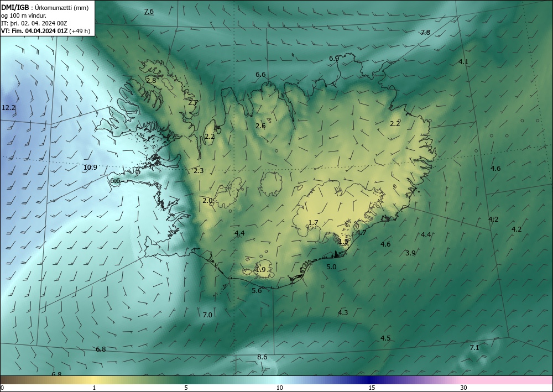
Task: Click the 2.8 value on the Westfjords
Action: (x=151, y=80)
